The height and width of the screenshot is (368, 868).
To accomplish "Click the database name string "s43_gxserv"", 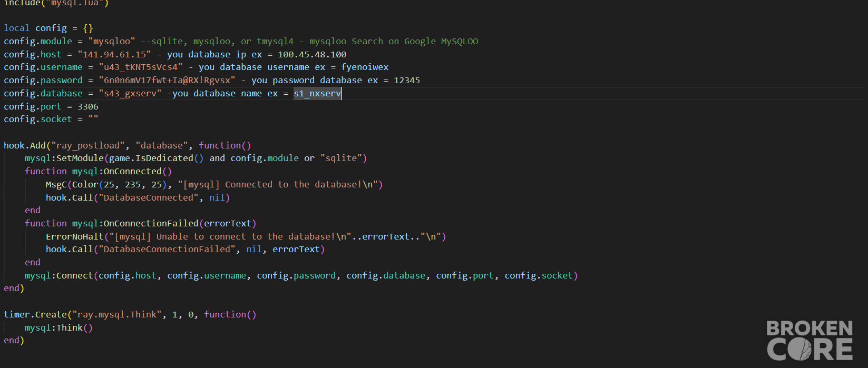I will pos(130,93).
